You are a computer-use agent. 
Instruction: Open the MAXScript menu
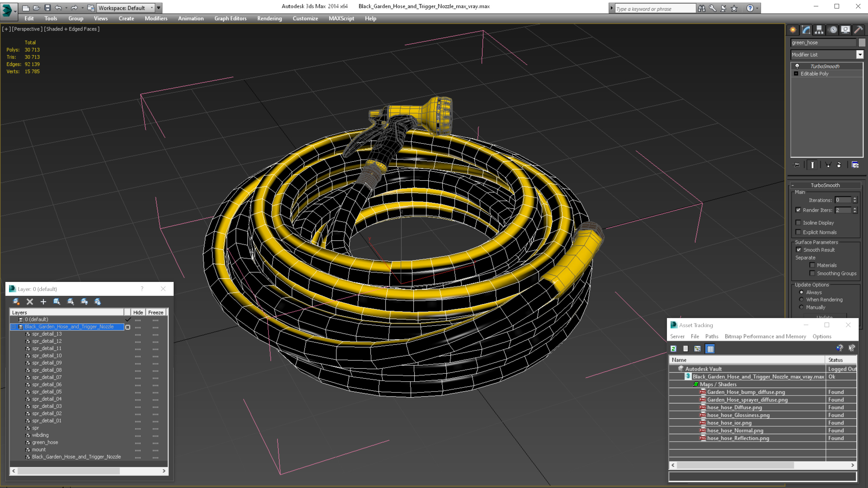(341, 18)
